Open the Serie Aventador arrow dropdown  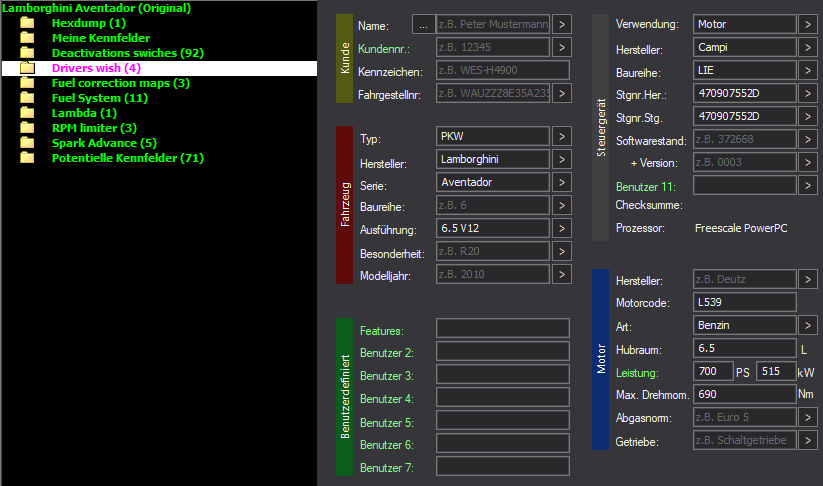click(562, 182)
